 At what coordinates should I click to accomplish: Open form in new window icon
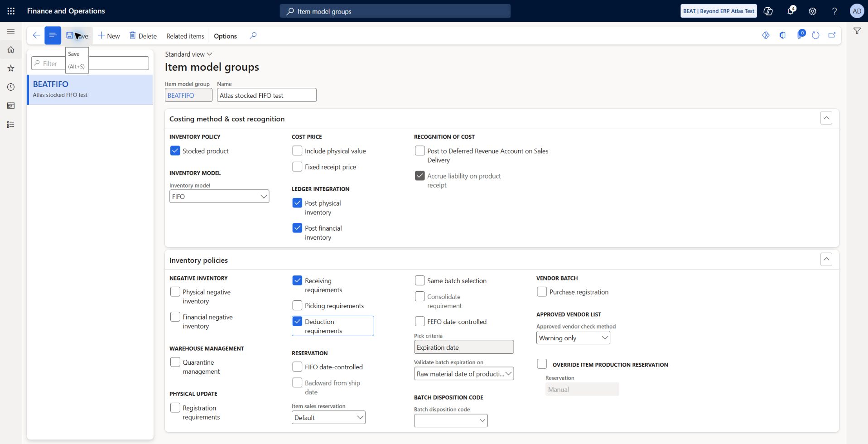(832, 35)
